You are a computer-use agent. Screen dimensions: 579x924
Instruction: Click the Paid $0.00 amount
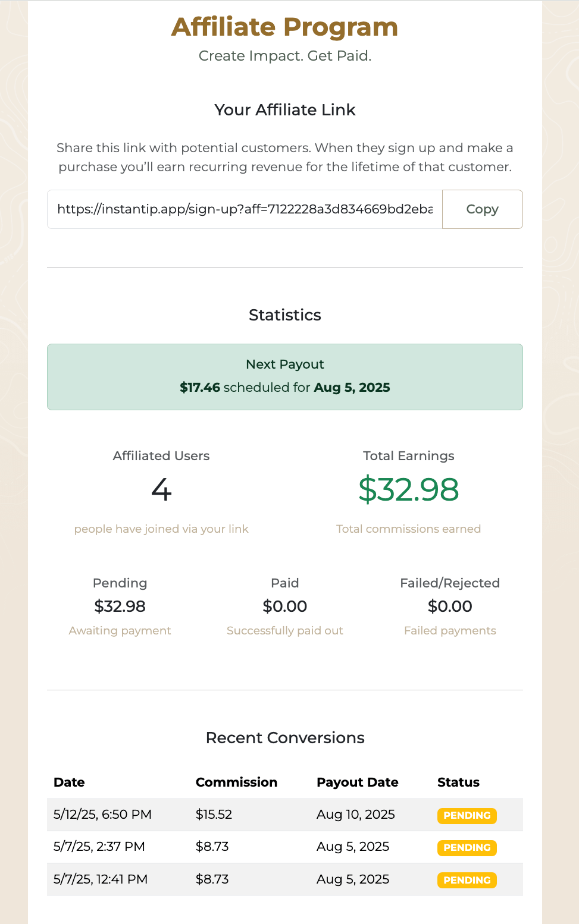pyautogui.click(x=285, y=606)
